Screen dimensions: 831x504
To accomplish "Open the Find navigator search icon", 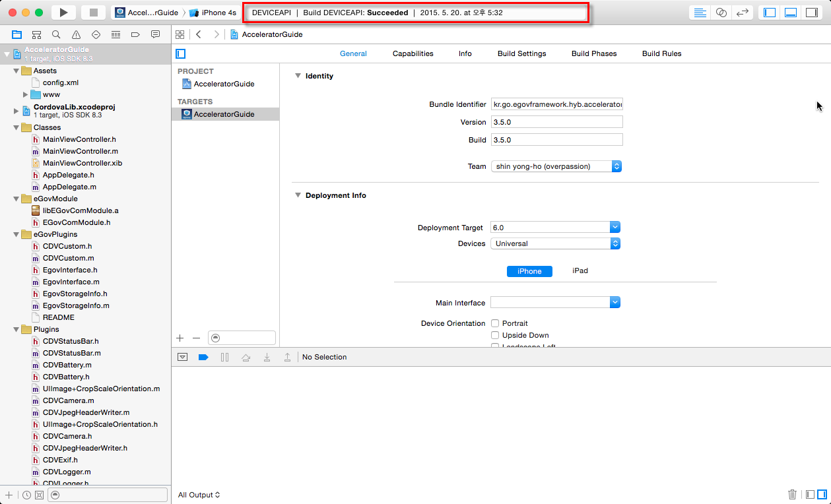I will (56, 34).
